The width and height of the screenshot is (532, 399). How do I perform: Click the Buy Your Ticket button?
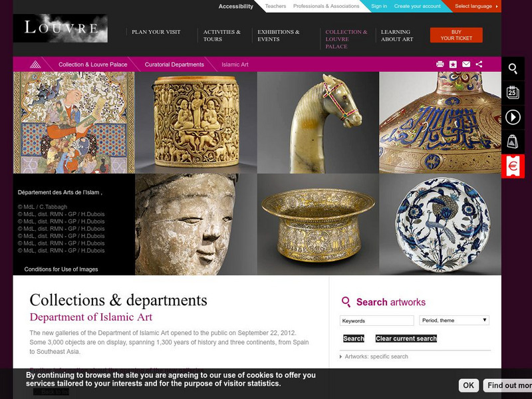click(x=456, y=35)
